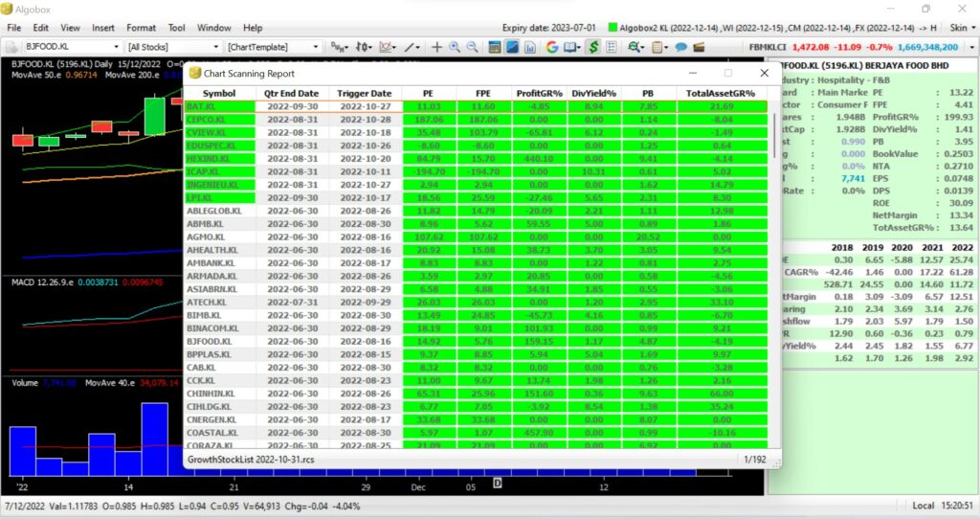Screen dimensions: 980x519
Task: Open the Format menu
Action: 142,28
